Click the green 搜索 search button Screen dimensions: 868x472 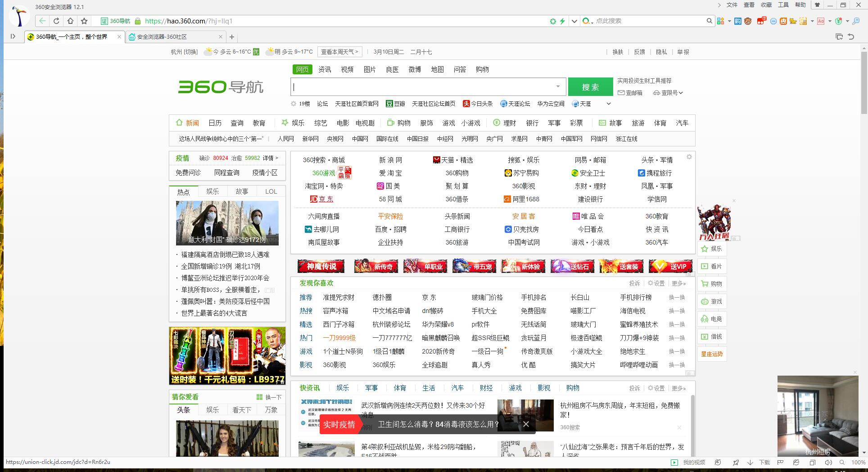click(590, 86)
